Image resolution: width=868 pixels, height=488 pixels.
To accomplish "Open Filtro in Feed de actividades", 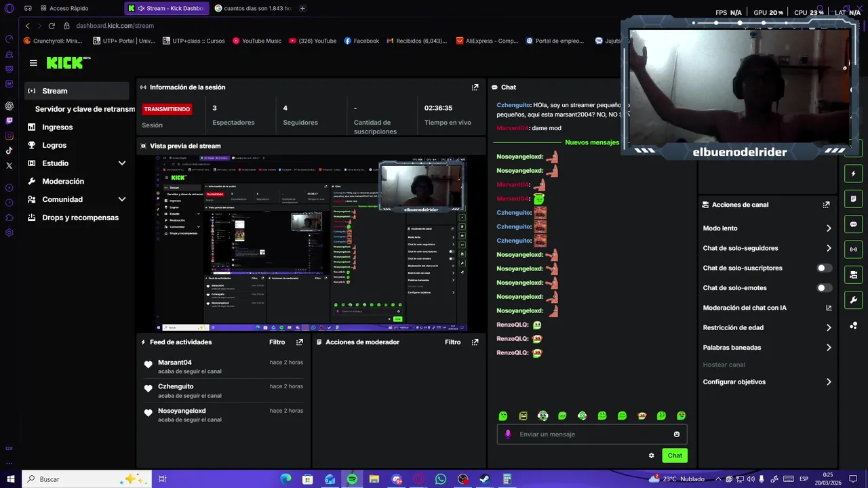I will pos(277,342).
